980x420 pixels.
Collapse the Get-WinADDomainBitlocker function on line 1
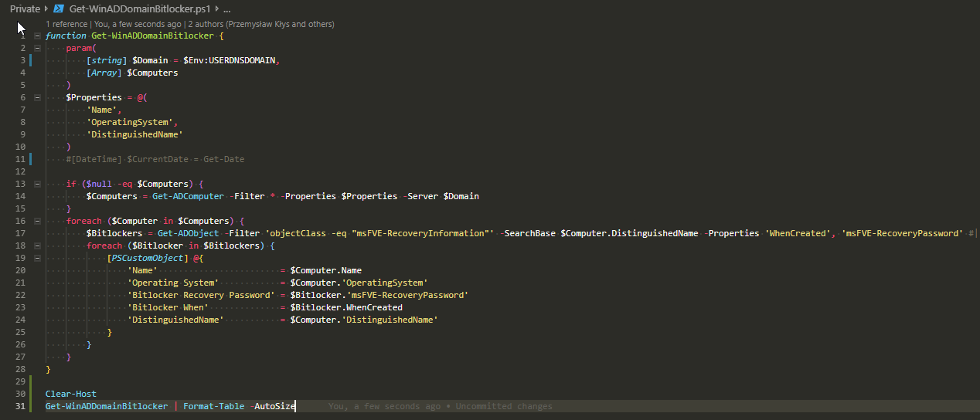[x=37, y=36]
